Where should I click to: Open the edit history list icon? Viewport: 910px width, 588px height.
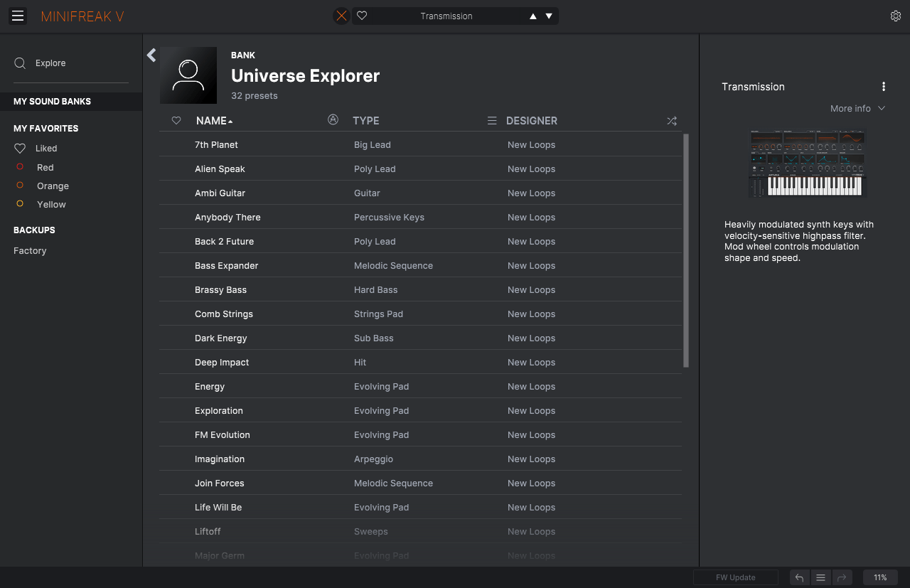[820, 577]
